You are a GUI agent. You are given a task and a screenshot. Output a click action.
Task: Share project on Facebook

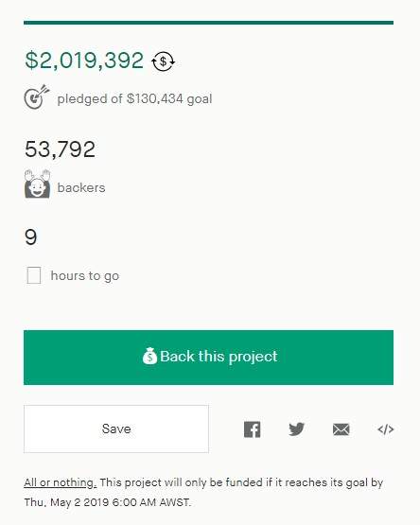253,429
